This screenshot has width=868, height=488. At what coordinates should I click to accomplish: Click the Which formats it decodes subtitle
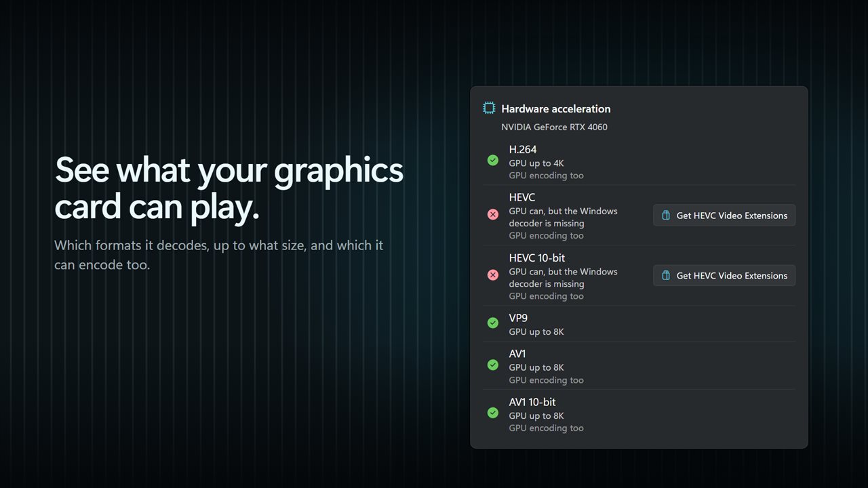coord(219,255)
